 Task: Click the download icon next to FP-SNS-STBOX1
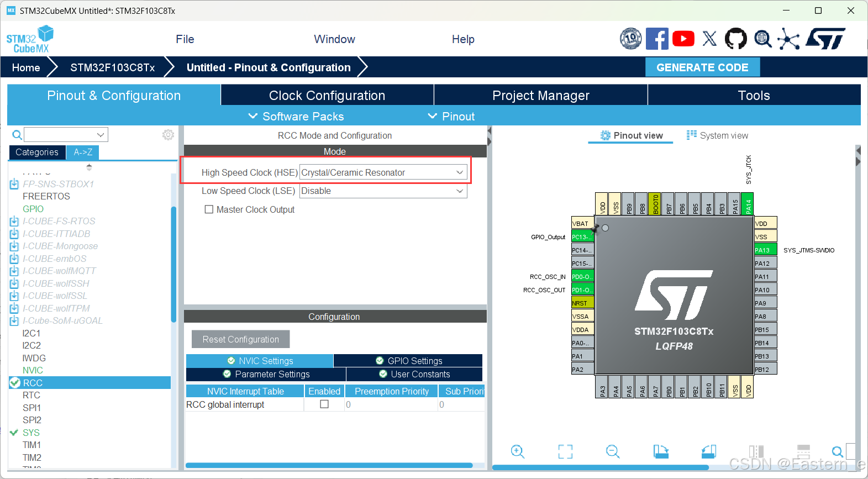(x=14, y=184)
